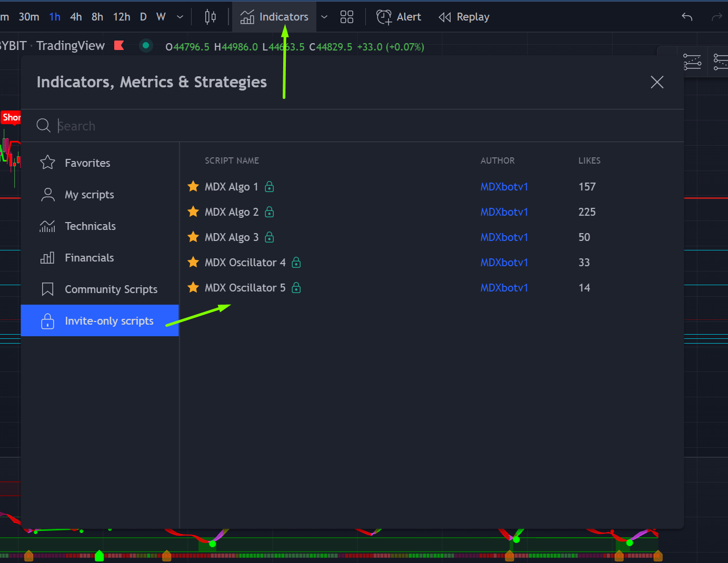The image size is (728, 563).
Task: Click the red symbol flag marker
Action: coord(119,45)
